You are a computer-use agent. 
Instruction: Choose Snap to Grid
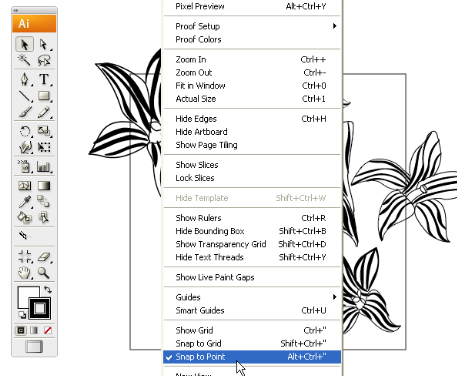[x=252, y=343]
